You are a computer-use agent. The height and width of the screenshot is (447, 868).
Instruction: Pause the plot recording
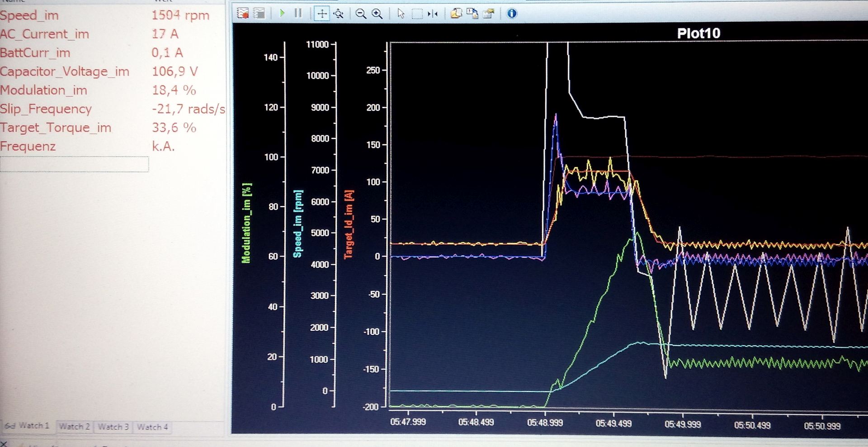tap(298, 13)
